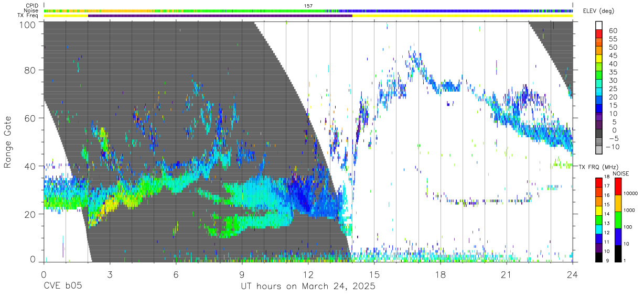Click the TX Freq row label
The image size is (644, 297).
(29, 16)
